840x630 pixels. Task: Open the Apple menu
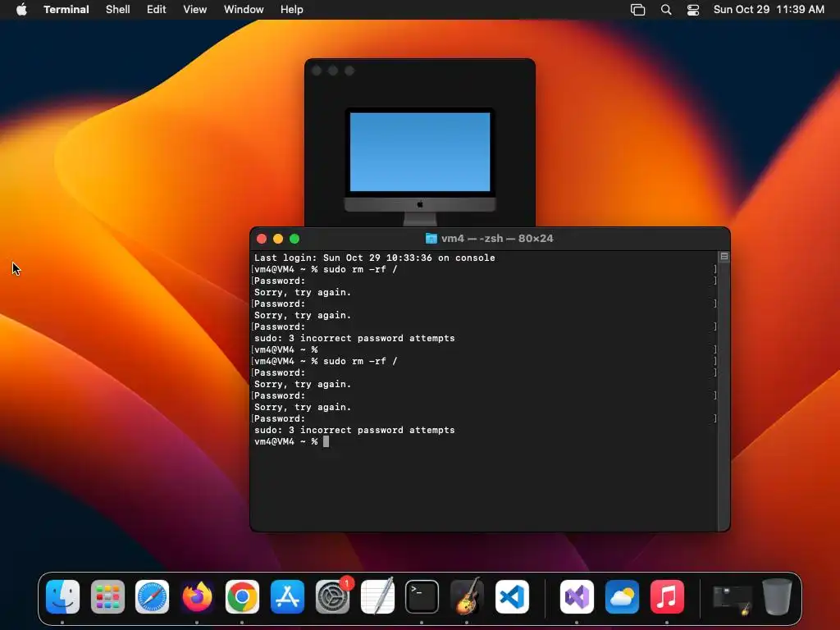(x=21, y=9)
